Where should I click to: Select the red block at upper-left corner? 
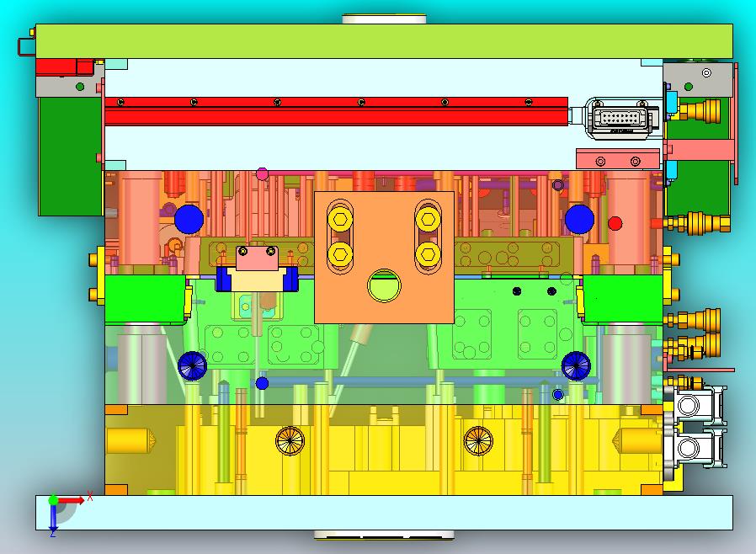[x=65, y=67]
